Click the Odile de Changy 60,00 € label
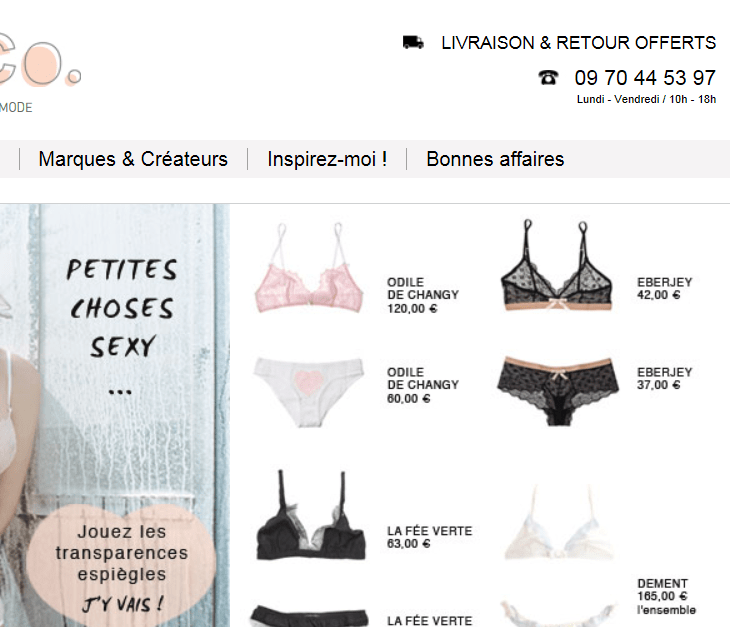The height and width of the screenshot is (627, 730). point(423,385)
